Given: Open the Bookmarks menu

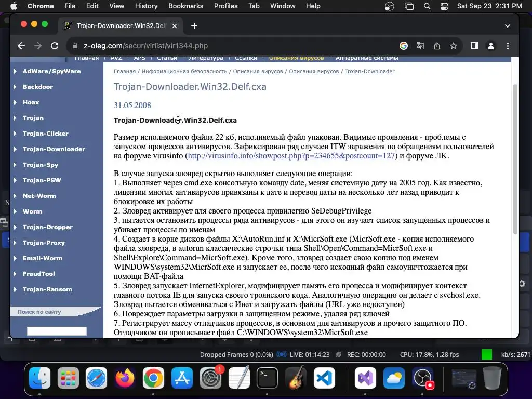Looking at the screenshot, I should [x=185, y=6].
